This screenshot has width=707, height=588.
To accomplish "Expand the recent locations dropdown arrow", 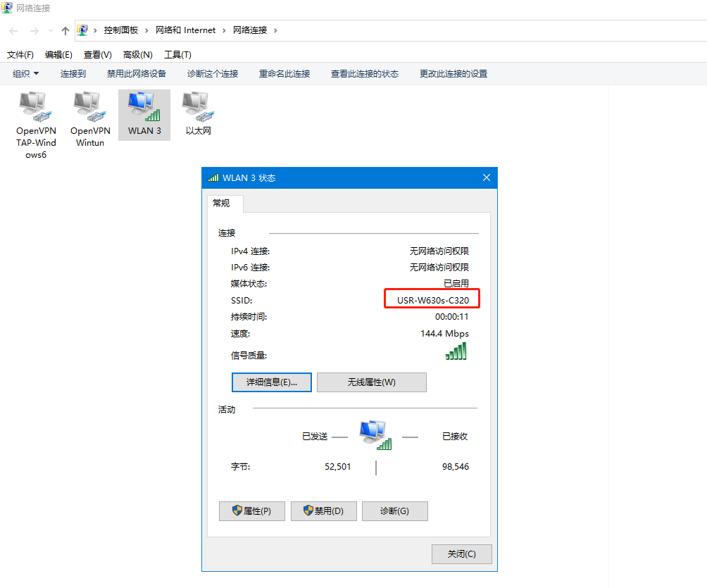I will click(51, 31).
